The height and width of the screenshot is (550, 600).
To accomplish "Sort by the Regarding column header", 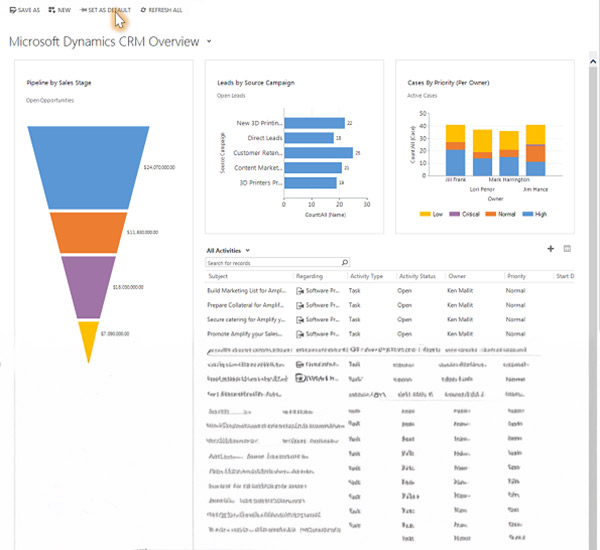I will (310, 276).
